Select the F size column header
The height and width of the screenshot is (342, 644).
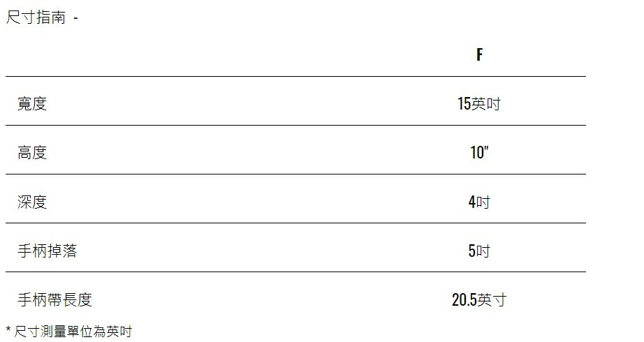(x=479, y=55)
